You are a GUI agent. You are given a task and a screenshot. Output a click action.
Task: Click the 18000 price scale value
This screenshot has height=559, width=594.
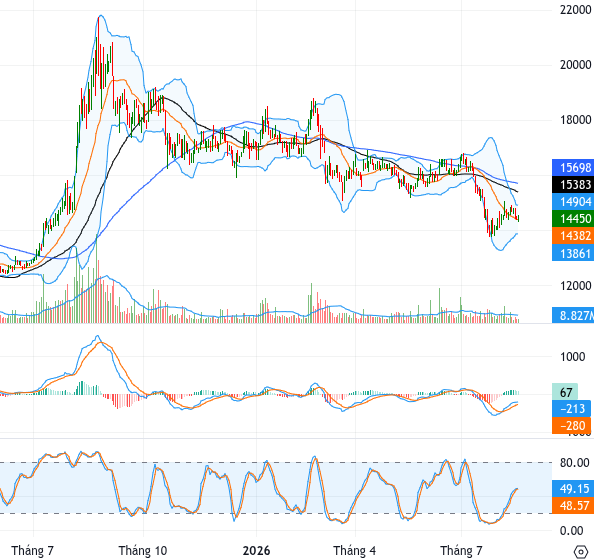pos(575,120)
